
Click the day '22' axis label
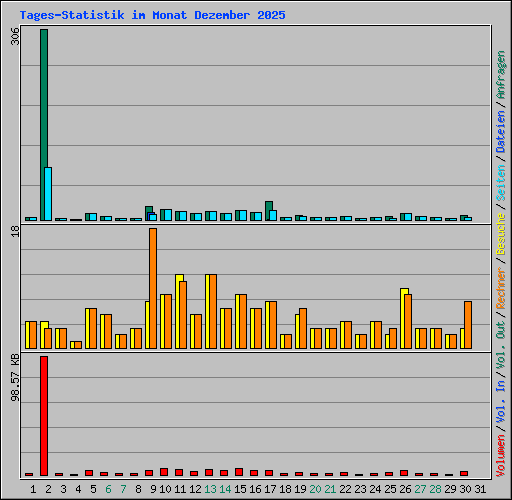coord(345,489)
